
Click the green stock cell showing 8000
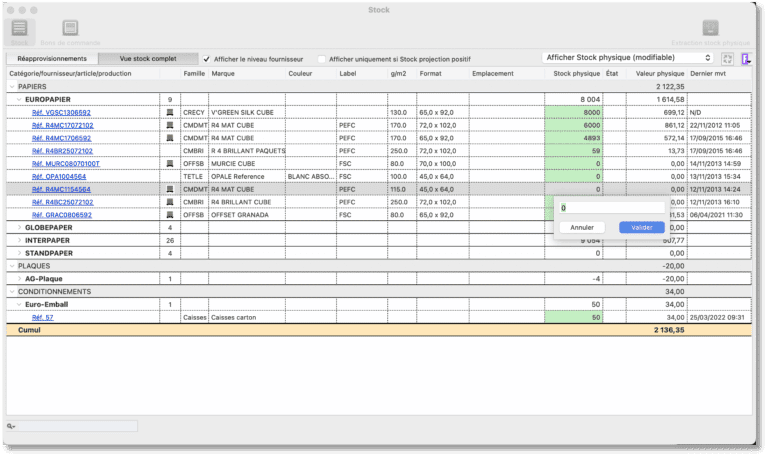pyautogui.click(x=573, y=113)
